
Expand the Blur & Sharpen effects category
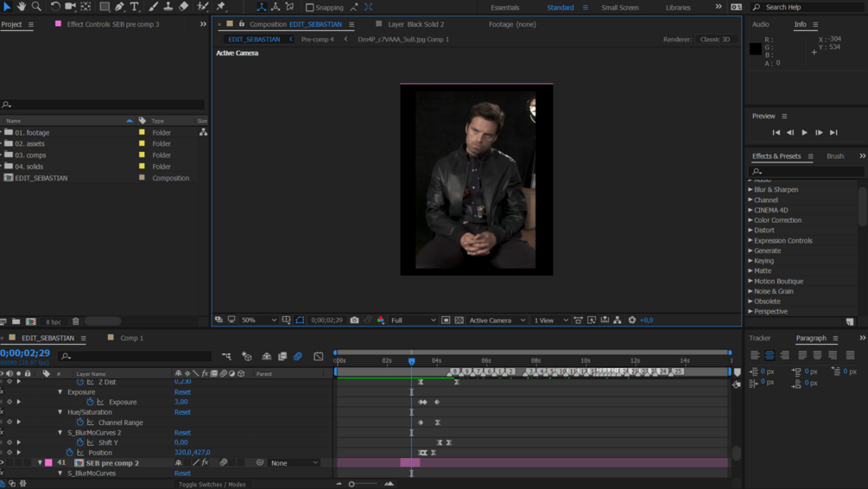(750, 189)
